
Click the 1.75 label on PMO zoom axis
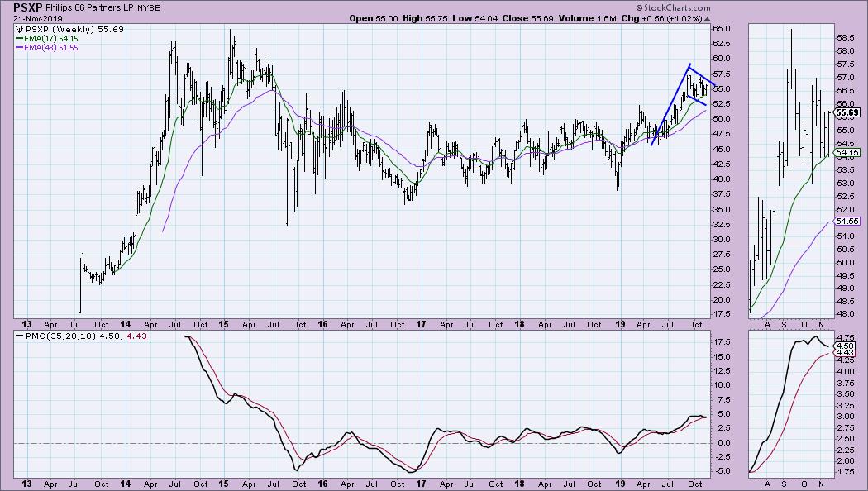coord(847,472)
